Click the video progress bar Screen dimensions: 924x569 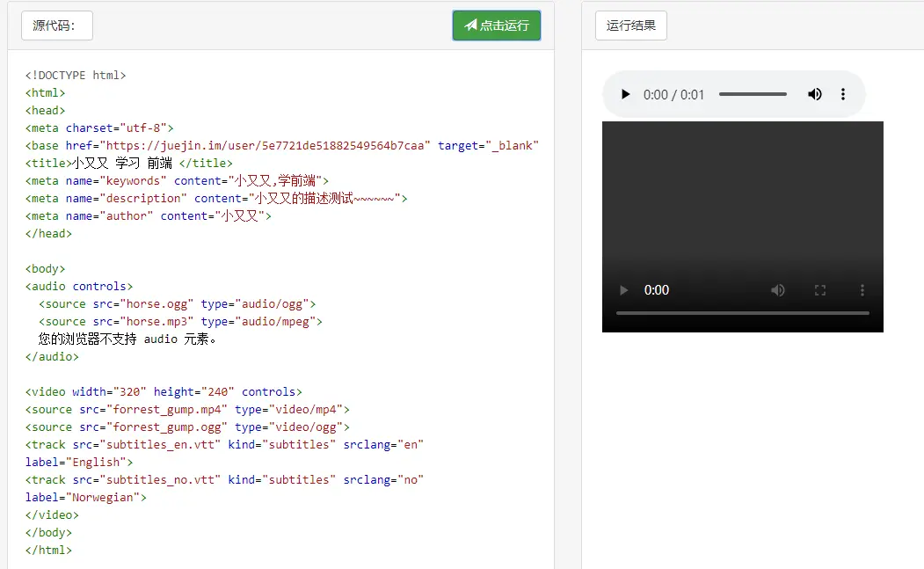(x=743, y=313)
